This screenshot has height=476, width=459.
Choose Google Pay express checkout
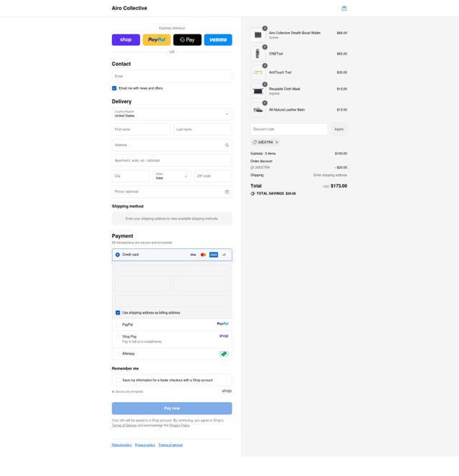(187, 39)
